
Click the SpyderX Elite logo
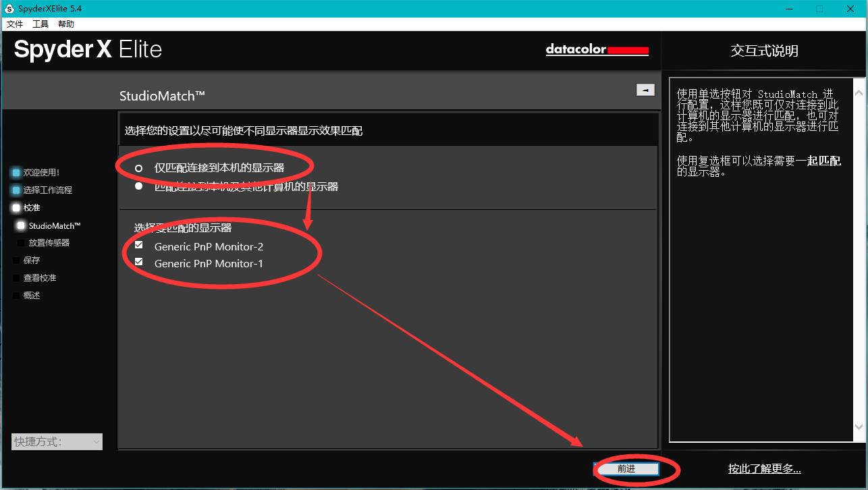(x=88, y=49)
